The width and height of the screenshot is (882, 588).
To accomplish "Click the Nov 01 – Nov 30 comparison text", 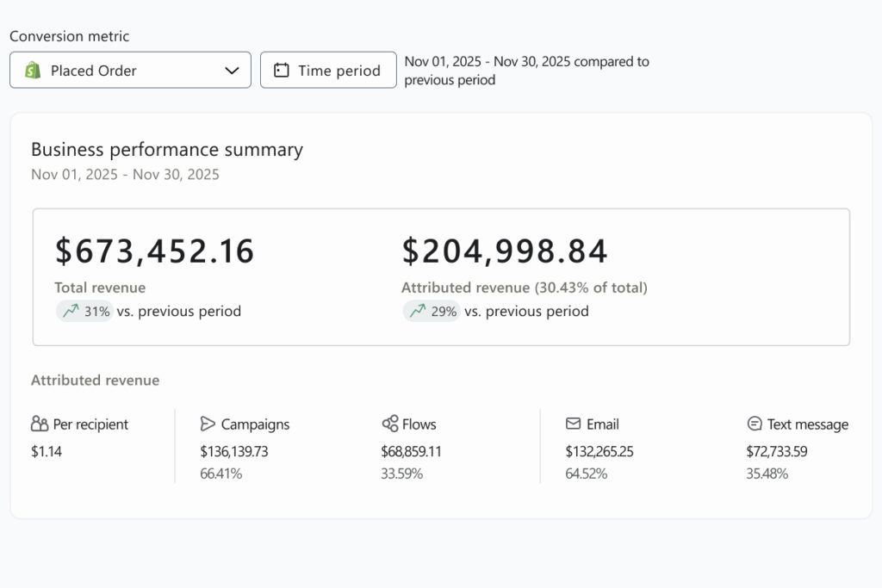I will click(x=526, y=71).
